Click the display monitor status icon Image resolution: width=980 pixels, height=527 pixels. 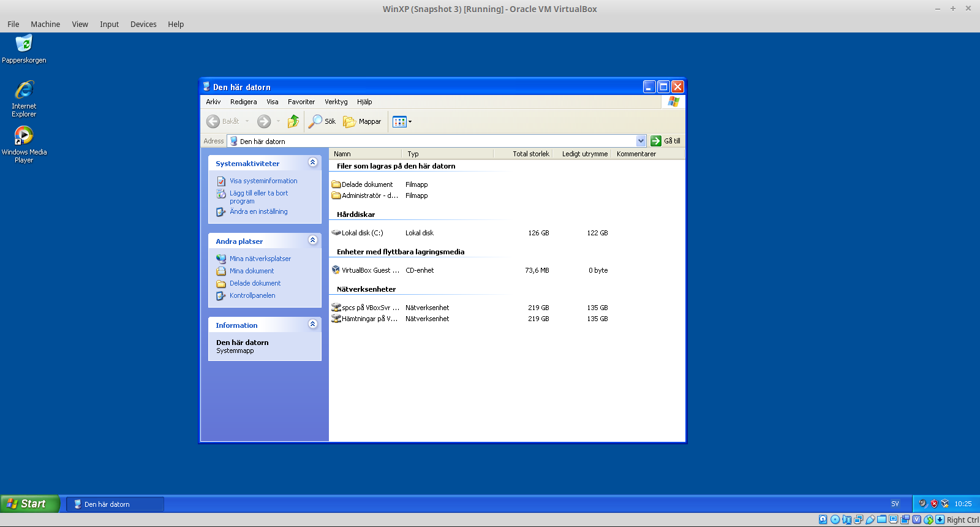[x=894, y=520]
